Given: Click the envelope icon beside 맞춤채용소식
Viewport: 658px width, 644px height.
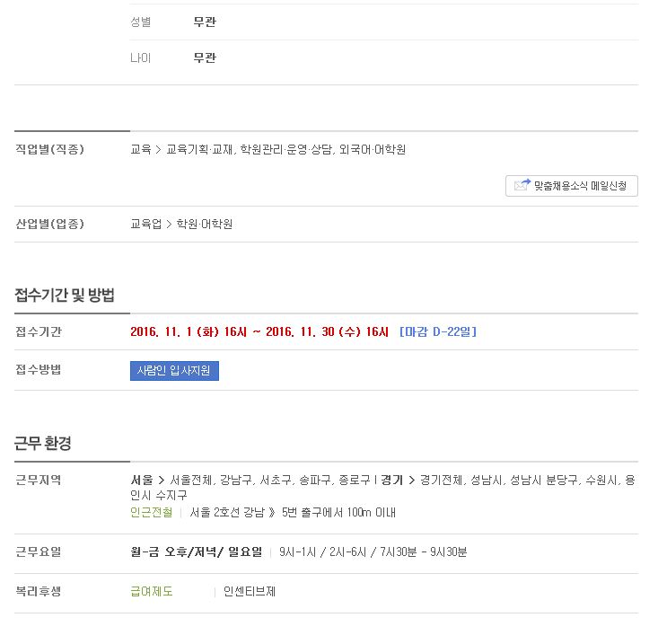Looking at the screenshot, I should pos(522,185).
